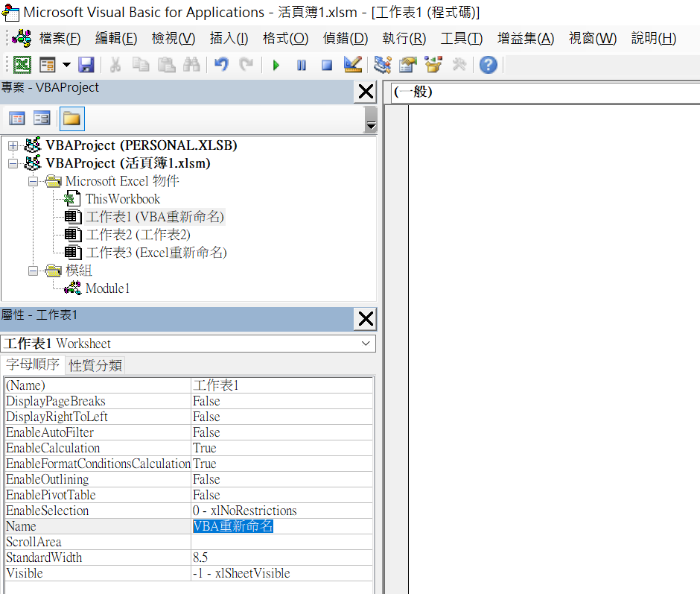Open the 編輯(E) menu

(116, 39)
